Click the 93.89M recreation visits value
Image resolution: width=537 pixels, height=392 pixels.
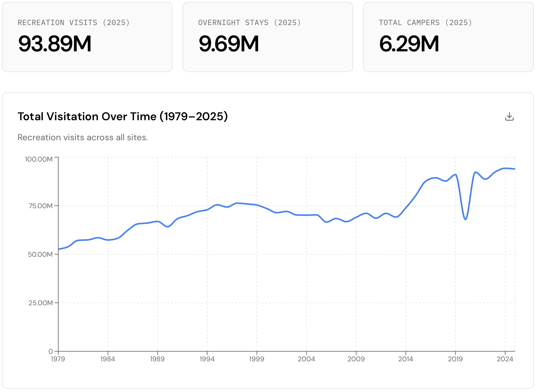tap(55, 44)
